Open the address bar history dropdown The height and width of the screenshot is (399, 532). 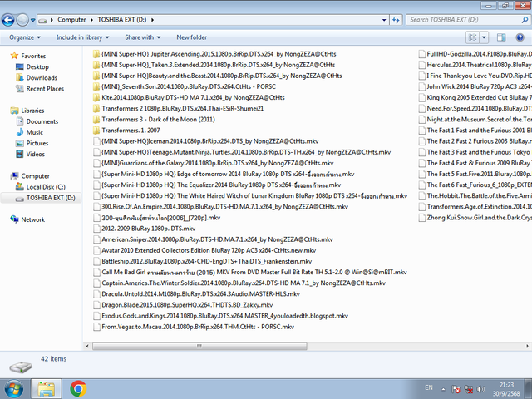(384, 20)
